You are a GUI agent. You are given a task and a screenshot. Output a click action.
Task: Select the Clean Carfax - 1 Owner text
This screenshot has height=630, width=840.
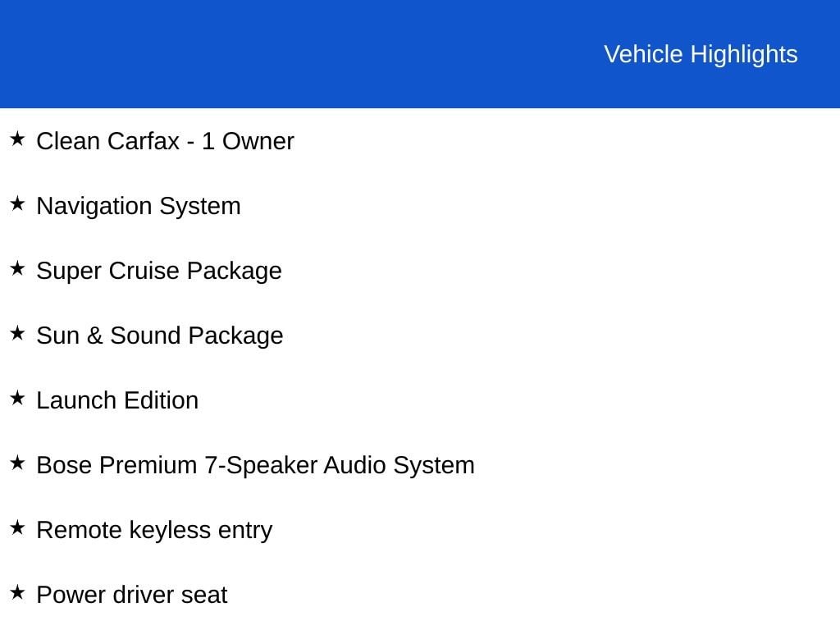click(165, 141)
